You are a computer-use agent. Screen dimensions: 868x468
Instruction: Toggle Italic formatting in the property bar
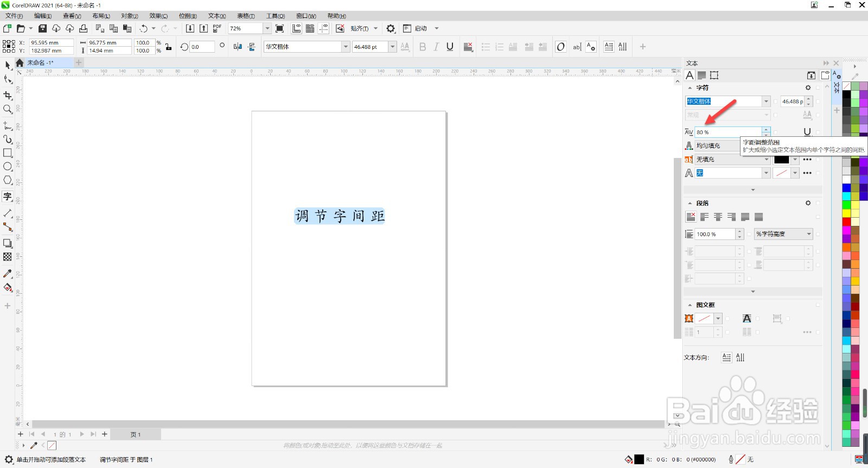(436, 47)
